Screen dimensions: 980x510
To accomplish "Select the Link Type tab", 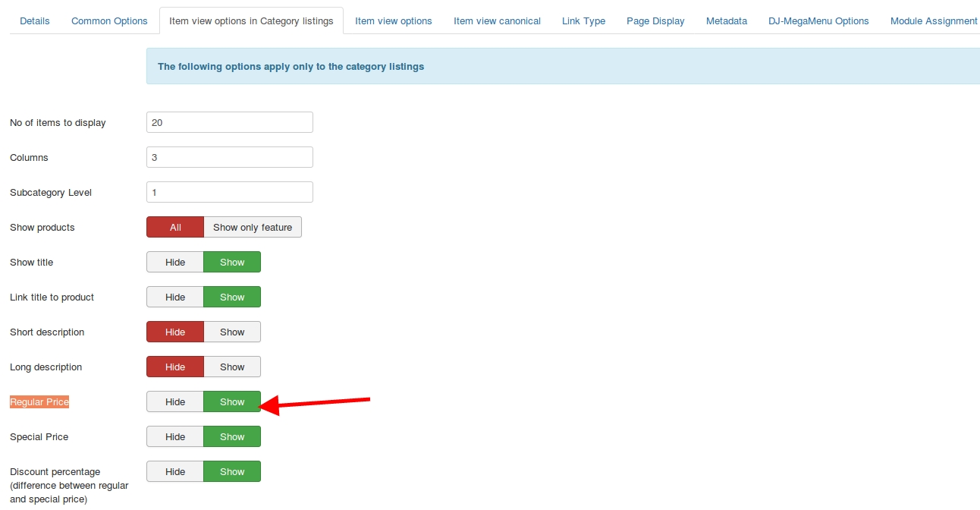I will pyautogui.click(x=583, y=20).
